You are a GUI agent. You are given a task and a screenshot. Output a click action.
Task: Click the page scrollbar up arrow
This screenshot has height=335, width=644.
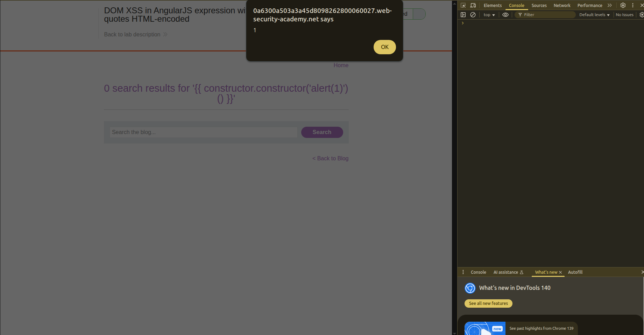coord(454,3)
